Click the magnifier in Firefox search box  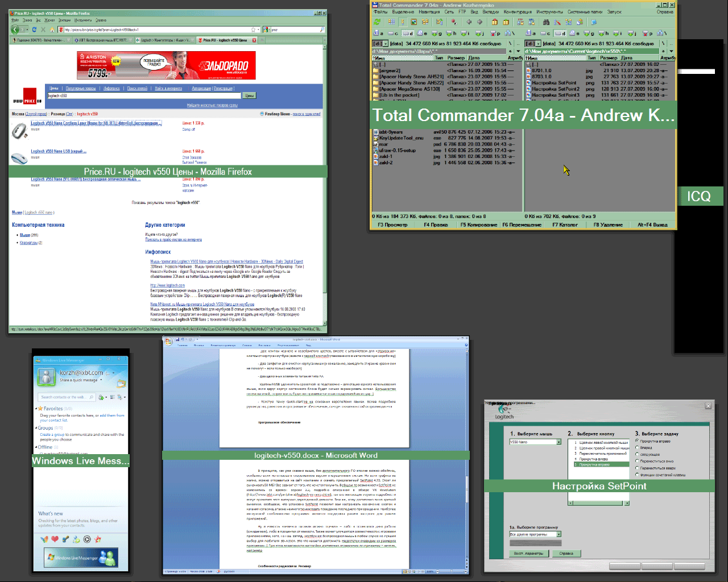322,30
